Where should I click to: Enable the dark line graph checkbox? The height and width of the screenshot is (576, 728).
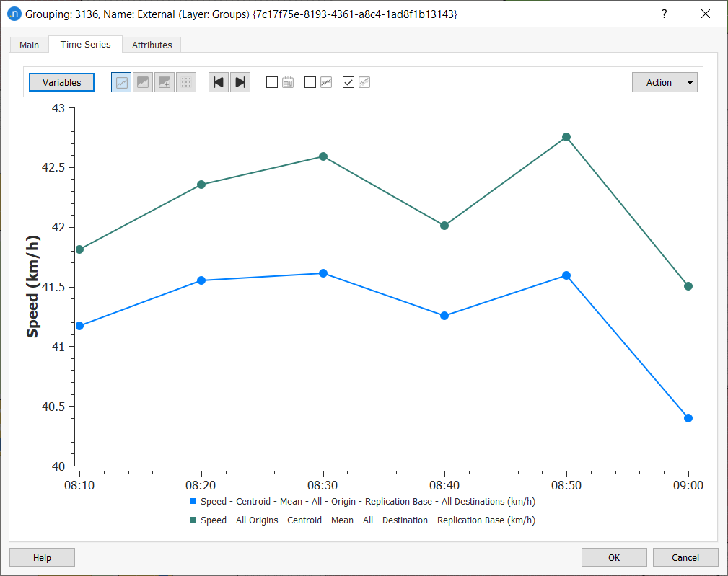click(310, 82)
